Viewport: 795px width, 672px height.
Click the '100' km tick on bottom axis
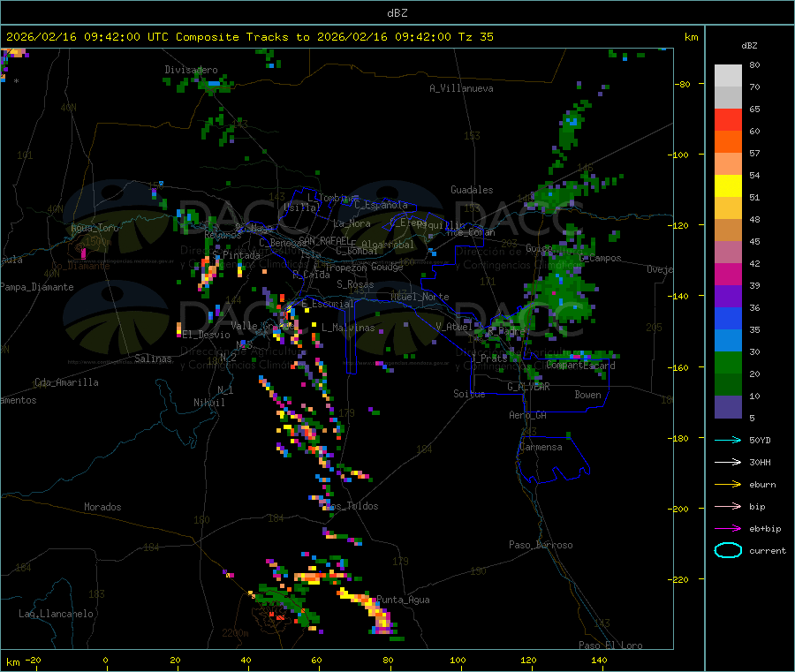click(458, 660)
